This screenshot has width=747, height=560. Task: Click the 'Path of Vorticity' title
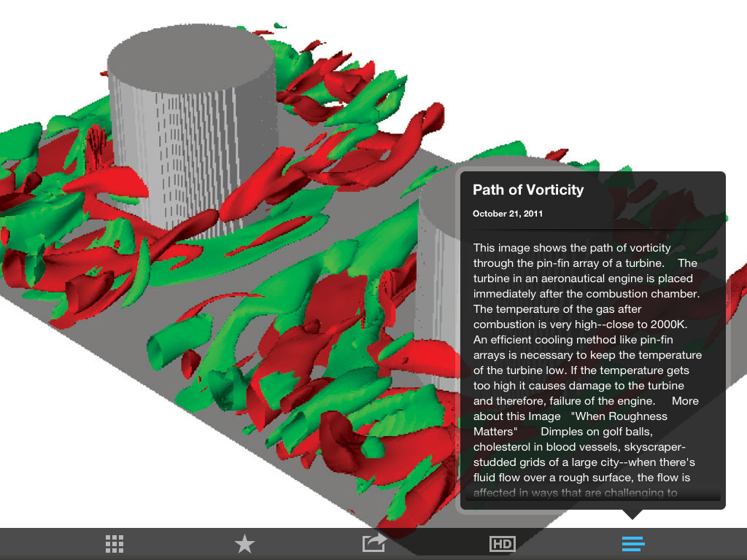click(528, 190)
